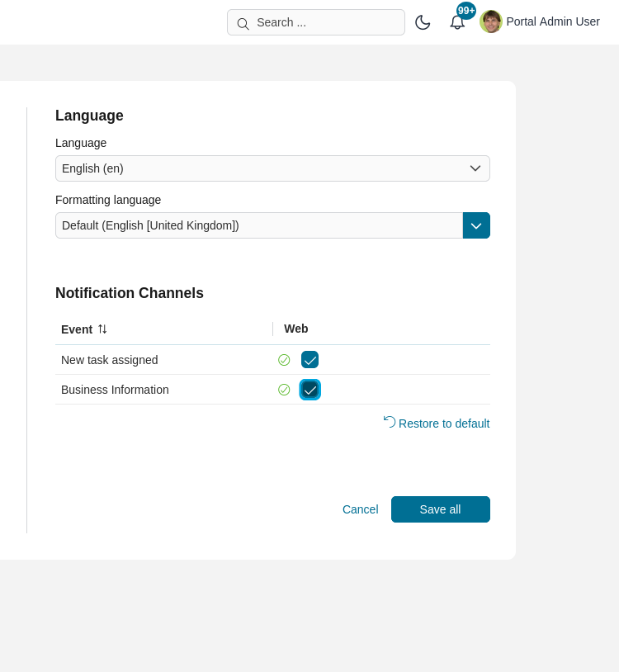This screenshot has width=619, height=672.
Task: Select the Web column header
Action: click(296, 329)
